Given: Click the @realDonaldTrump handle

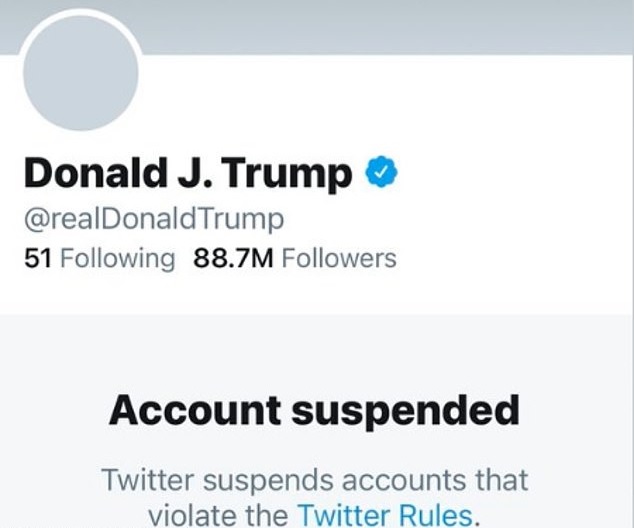Looking at the screenshot, I should click(x=154, y=218).
